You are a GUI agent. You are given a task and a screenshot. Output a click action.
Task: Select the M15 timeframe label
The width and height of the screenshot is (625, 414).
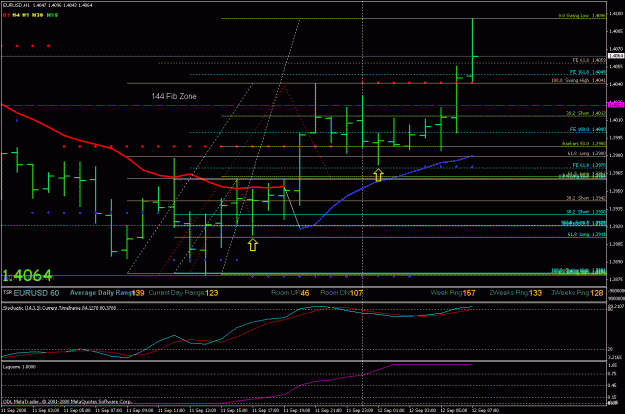point(52,15)
